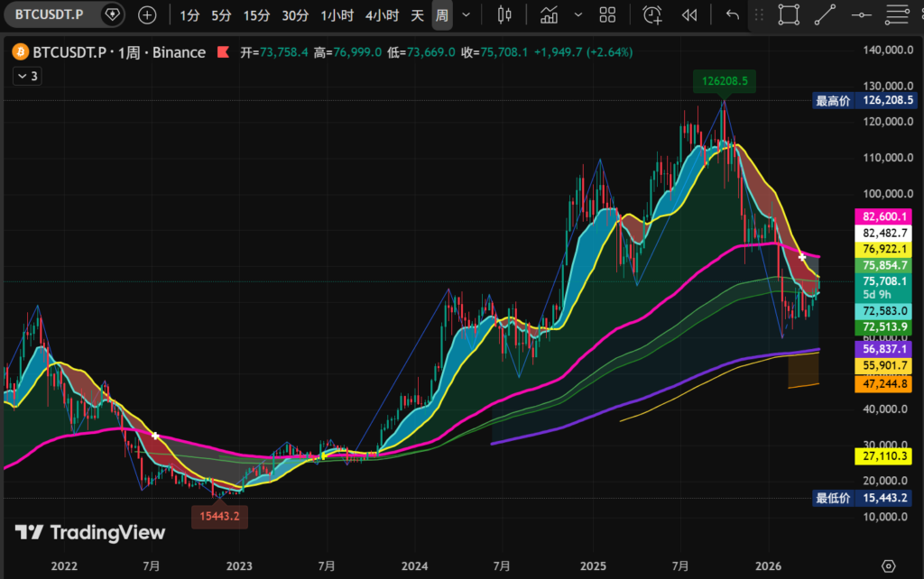
Task: Select the horizontal line drawing tool
Action: [x=861, y=14]
